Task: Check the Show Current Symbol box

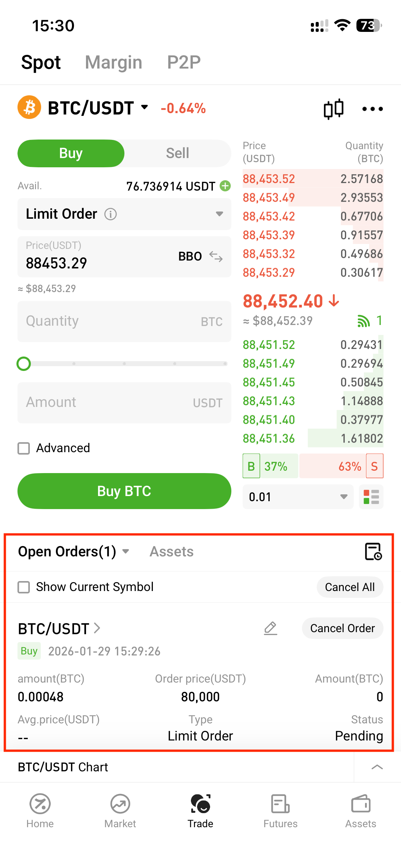Action: coord(24,587)
